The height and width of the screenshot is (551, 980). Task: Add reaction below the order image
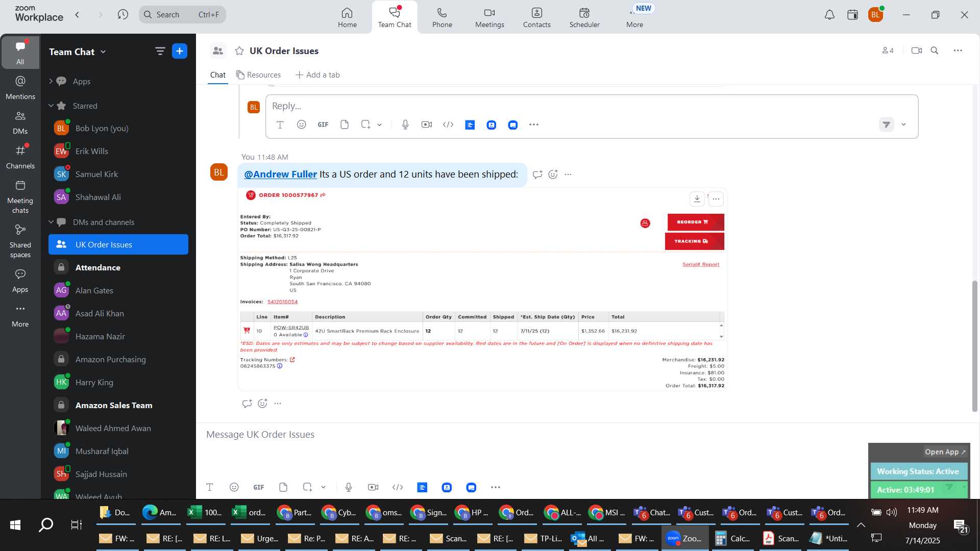pyautogui.click(x=262, y=404)
